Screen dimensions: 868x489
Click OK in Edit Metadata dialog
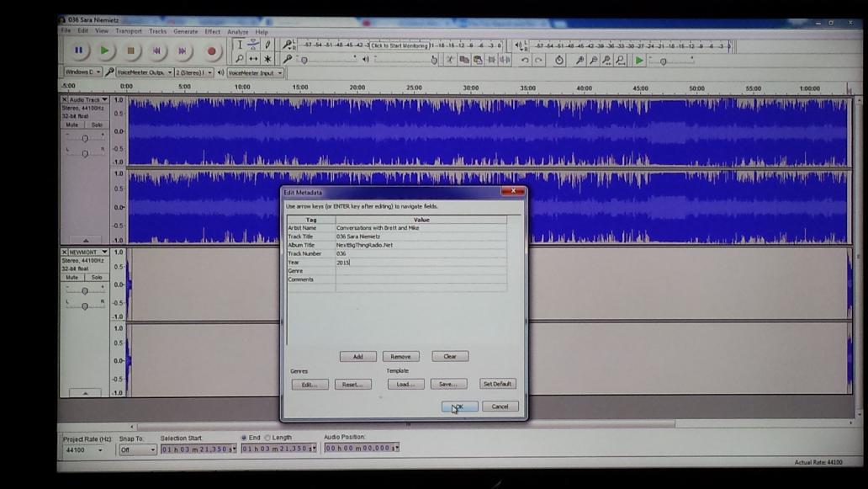click(459, 407)
